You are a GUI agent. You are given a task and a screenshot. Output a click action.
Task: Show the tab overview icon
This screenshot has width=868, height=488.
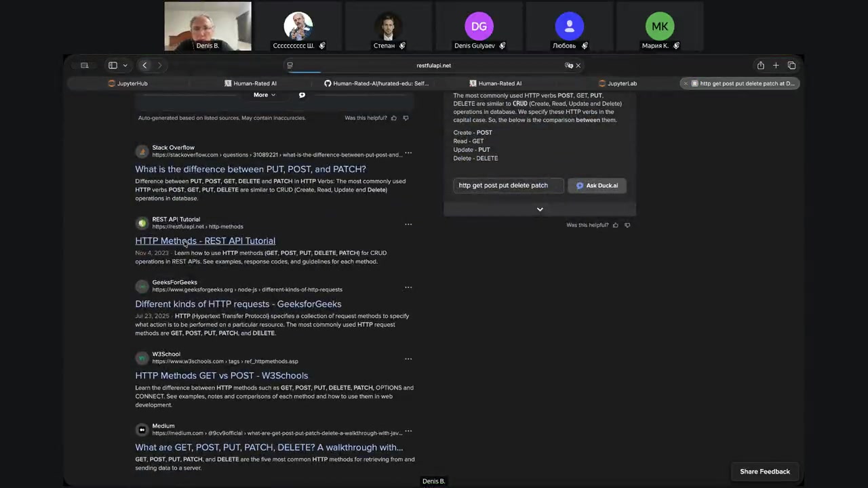pyautogui.click(x=791, y=65)
